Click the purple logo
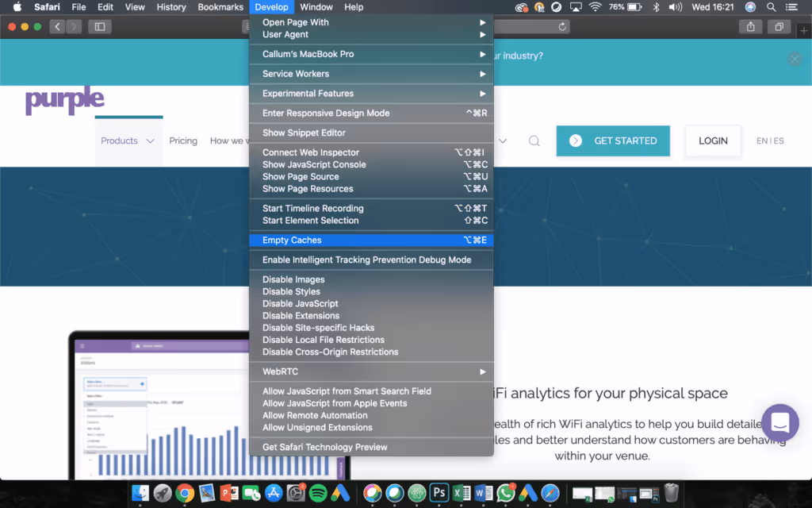This screenshot has height=508, width=812. [65, 99]
